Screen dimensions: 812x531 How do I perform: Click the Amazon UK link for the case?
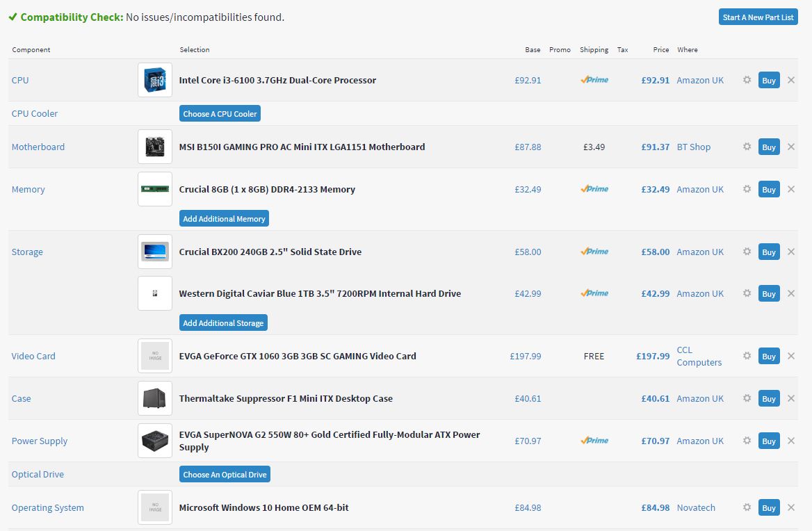pos(700,398)
